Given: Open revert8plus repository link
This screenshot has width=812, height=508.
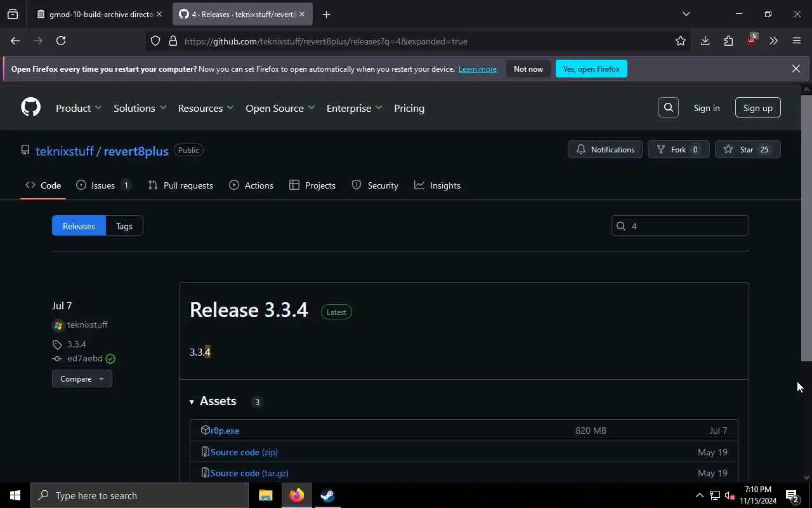Looking at the screenshot, I should pyautogui.click(x=136, y=151).
